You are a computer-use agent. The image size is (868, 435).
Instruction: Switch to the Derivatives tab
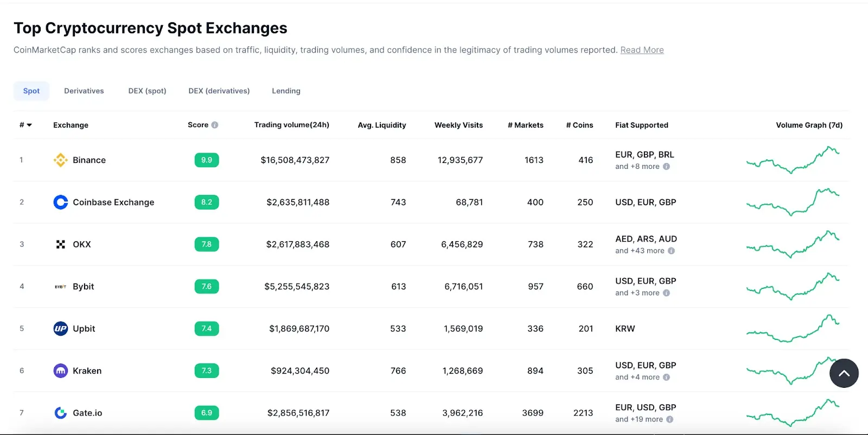(84, 91)
